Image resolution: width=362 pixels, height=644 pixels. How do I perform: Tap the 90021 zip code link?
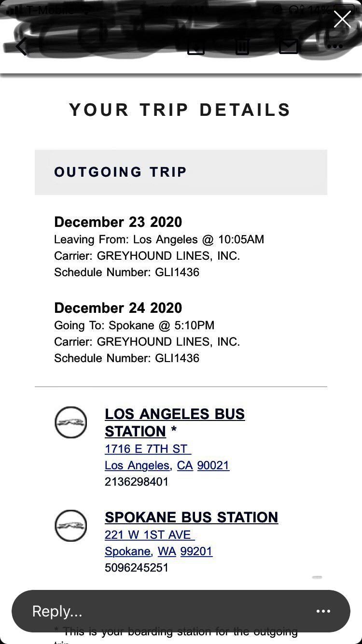[x=213, y=465]
